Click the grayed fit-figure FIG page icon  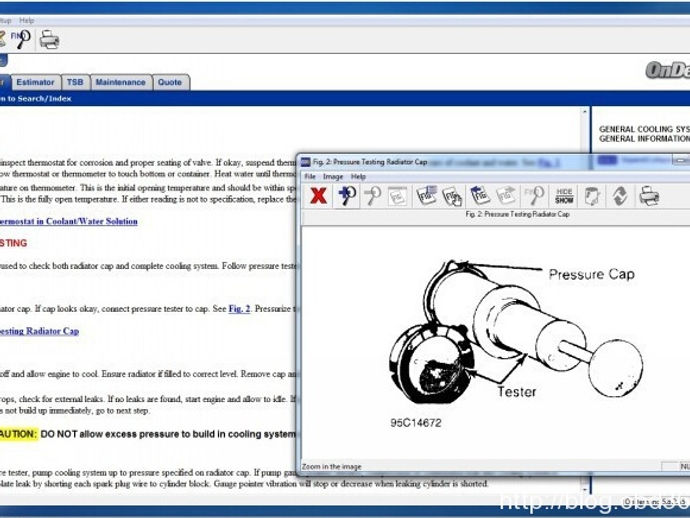click(x=398, y=196)
